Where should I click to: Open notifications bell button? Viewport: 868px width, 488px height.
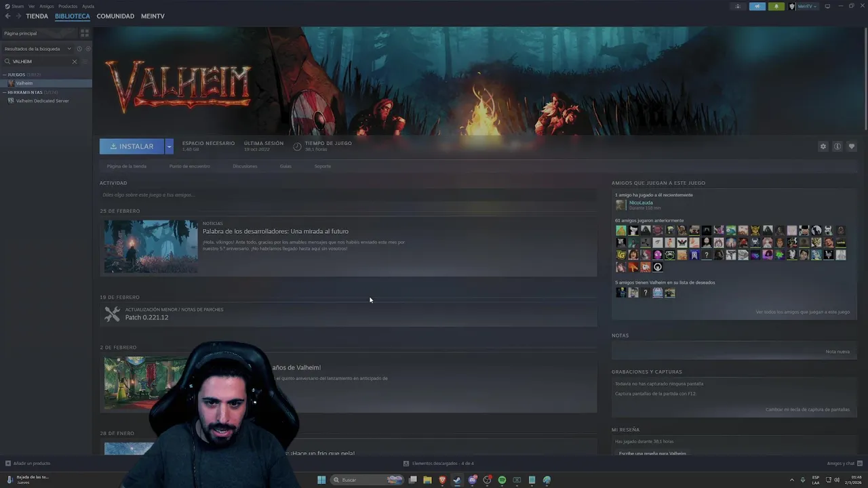coord(776,6)
